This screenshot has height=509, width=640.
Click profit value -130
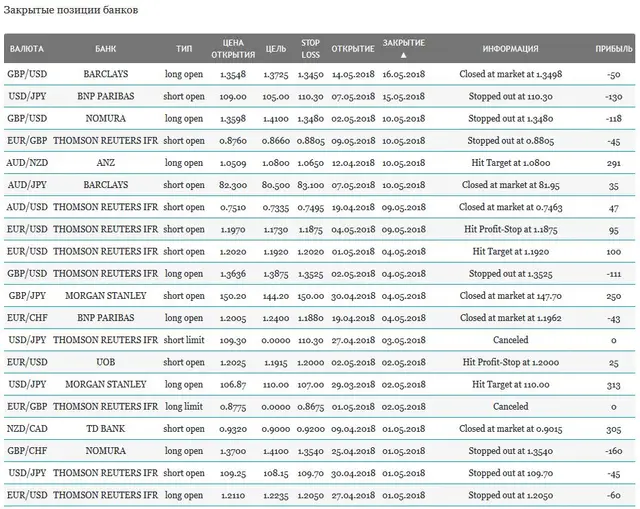(613, 96)
